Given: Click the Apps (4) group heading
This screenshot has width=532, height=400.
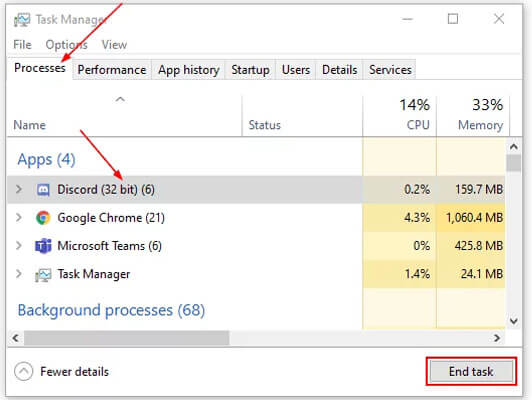Looking at the screenshot, I should click(x=46, y=159).
